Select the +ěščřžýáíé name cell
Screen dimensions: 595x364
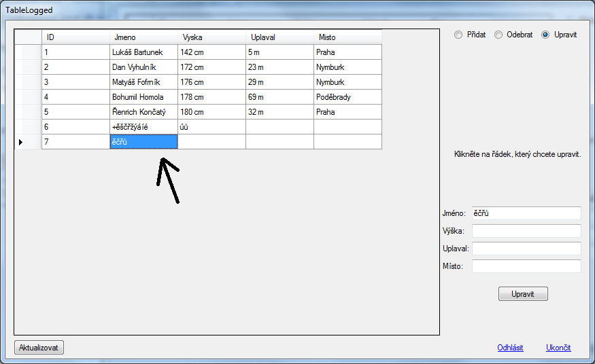point(143,127)
